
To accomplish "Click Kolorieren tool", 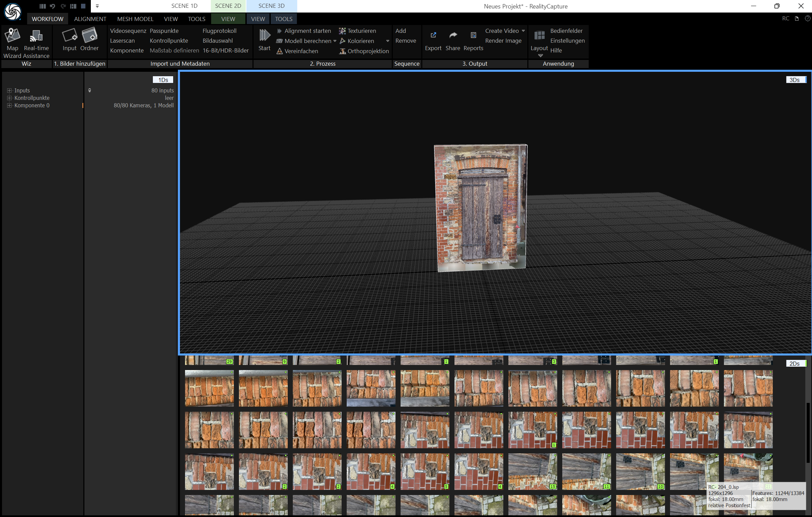I will [x=357, y=41].
